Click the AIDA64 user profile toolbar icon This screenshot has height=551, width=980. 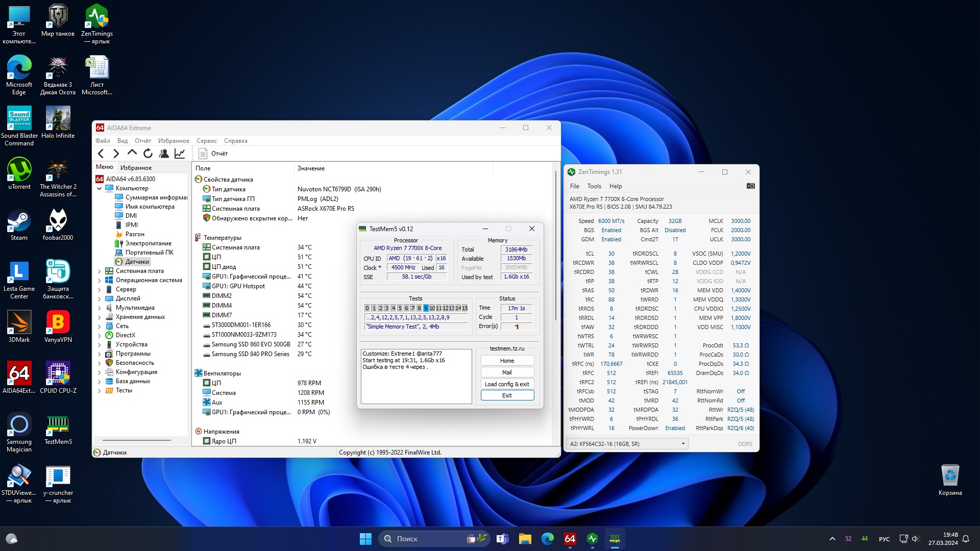(164, 154)
